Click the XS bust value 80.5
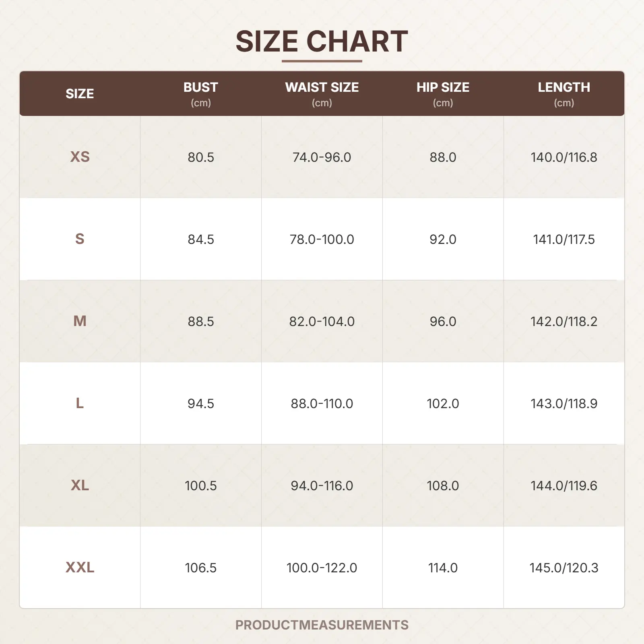644x644 pixels. 200,157
